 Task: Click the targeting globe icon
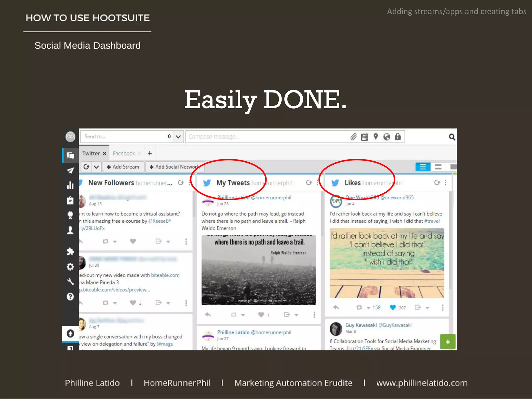coord(387,137)
